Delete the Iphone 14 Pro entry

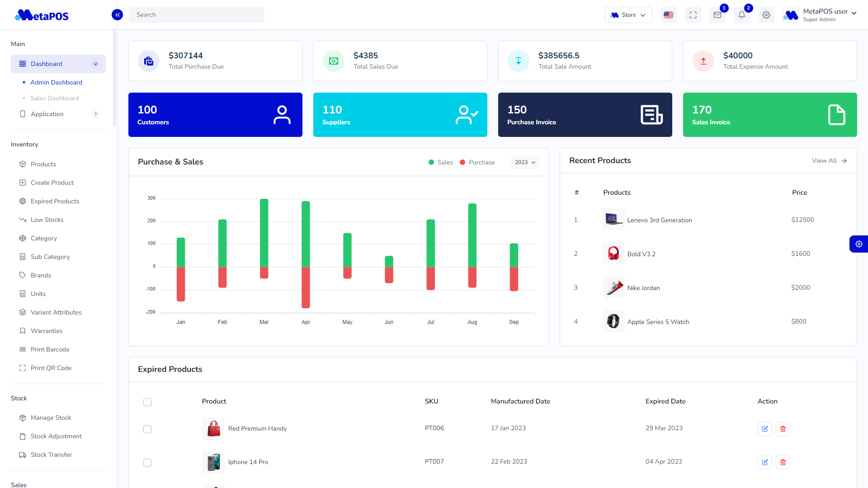point(783,462)
